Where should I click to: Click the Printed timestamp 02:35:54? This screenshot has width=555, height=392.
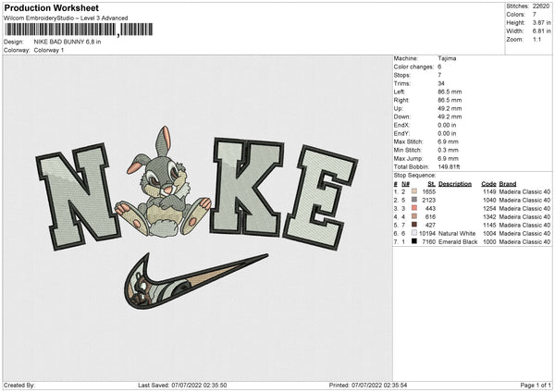pyautogui.click(x=395, y=385)
